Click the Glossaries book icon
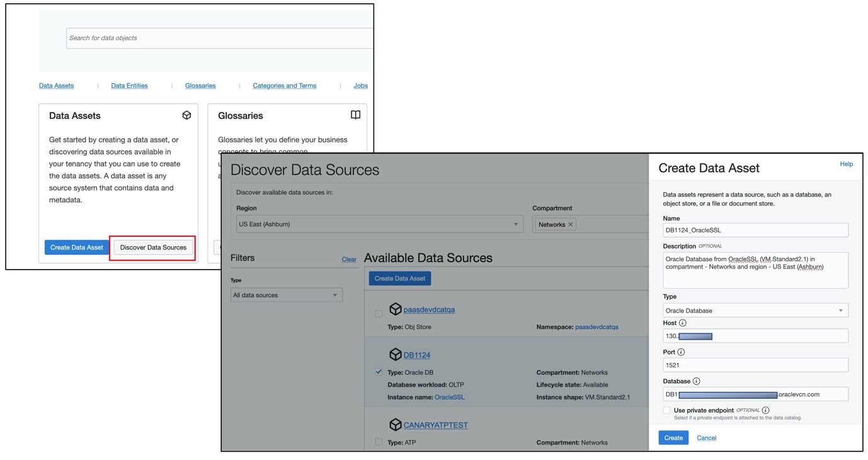This screenshot has width=868, height=460. click(355, 115)
